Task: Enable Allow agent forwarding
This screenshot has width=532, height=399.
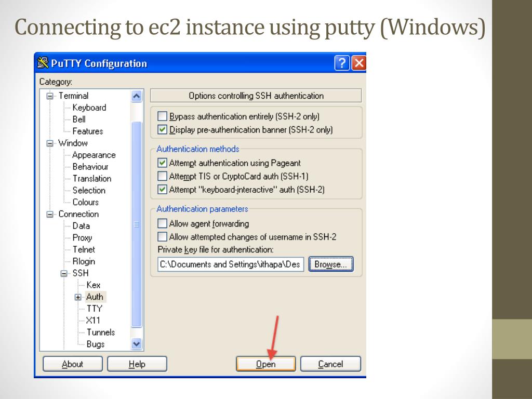Action: [162, 223]
